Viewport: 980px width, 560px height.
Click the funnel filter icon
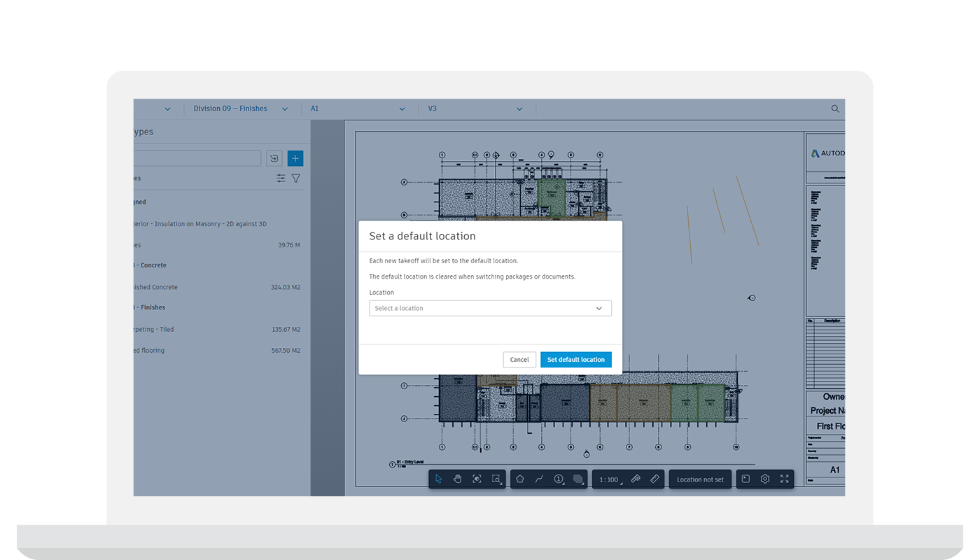click(296, 178)
